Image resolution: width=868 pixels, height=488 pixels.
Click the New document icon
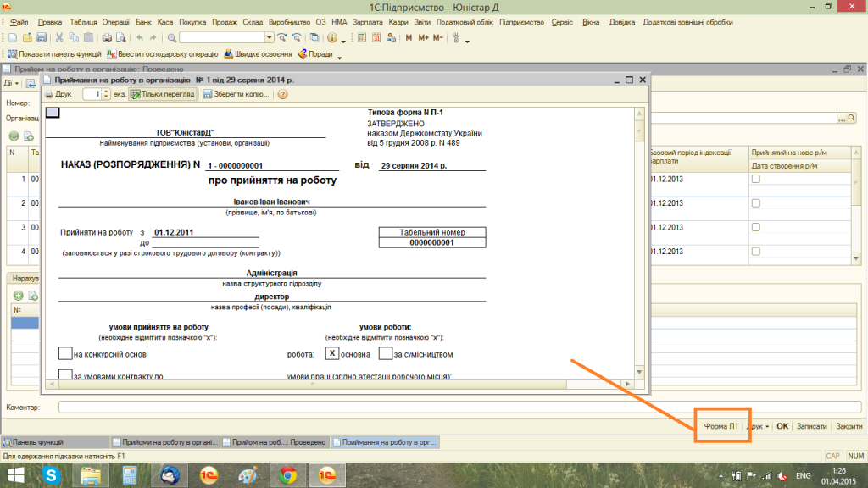13,37
